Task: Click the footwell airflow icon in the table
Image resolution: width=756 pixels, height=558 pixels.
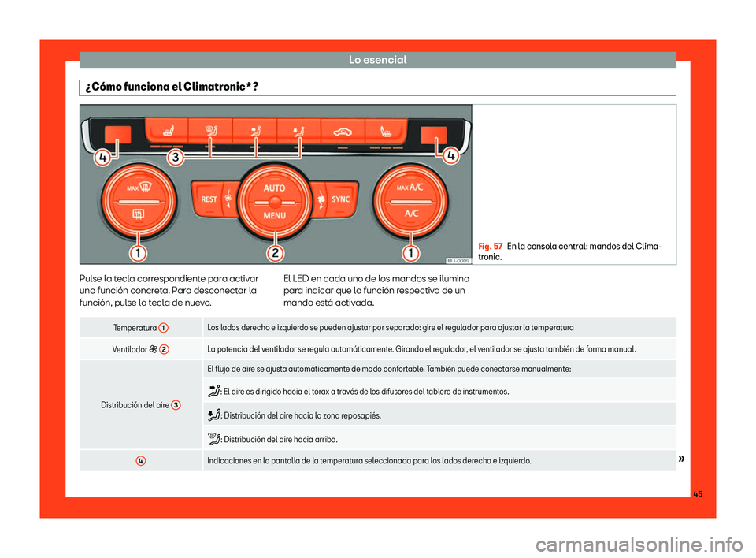Action: pos(214,415)
